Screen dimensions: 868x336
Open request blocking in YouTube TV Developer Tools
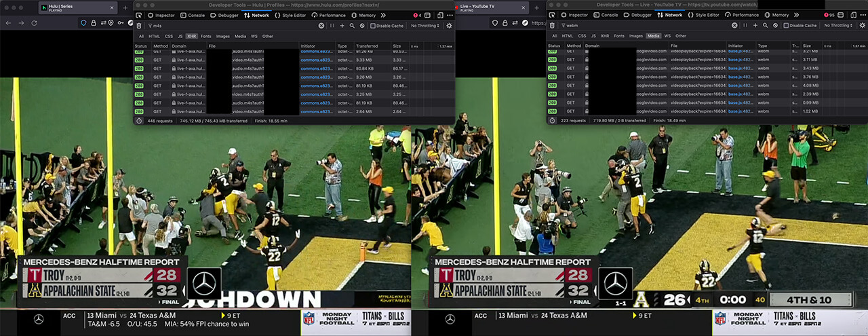(x=775, y=26)
